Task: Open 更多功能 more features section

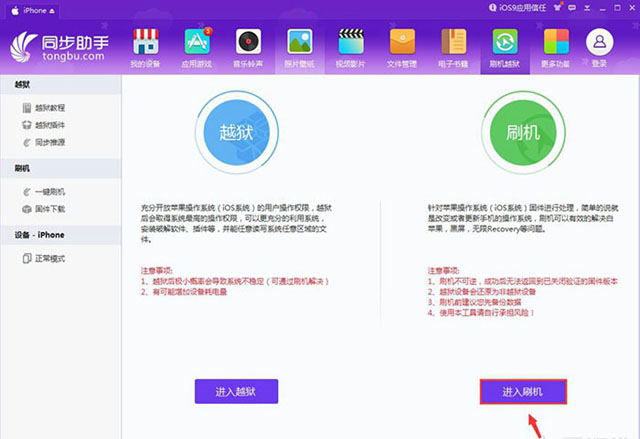Action: 556,48
